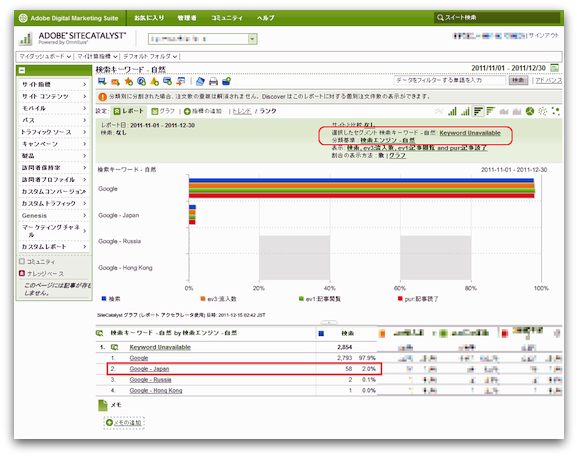Click the data filter text field
This screenshot has height=457, width=578.
[x=450, y=80]
